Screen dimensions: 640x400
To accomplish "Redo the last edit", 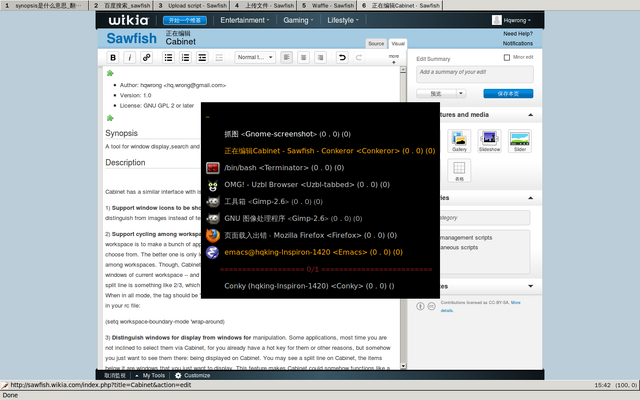I will pyautogui.click(x=359, y=58).
